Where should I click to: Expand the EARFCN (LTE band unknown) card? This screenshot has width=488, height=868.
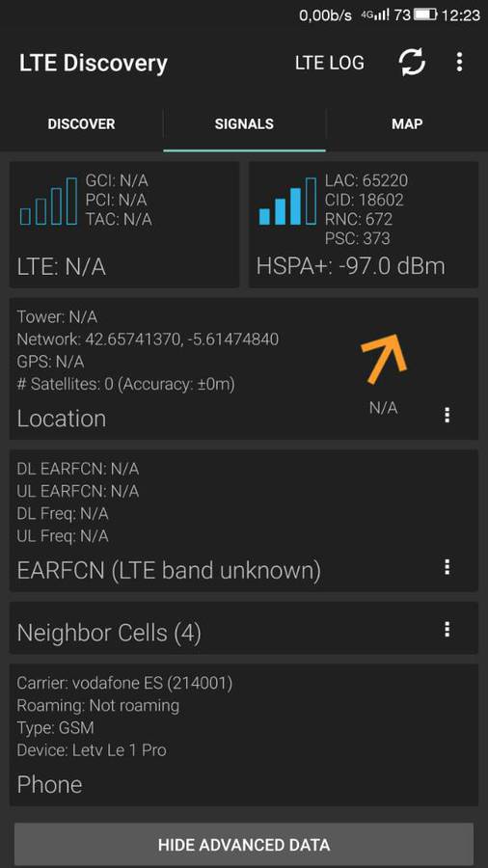[244, 521]
